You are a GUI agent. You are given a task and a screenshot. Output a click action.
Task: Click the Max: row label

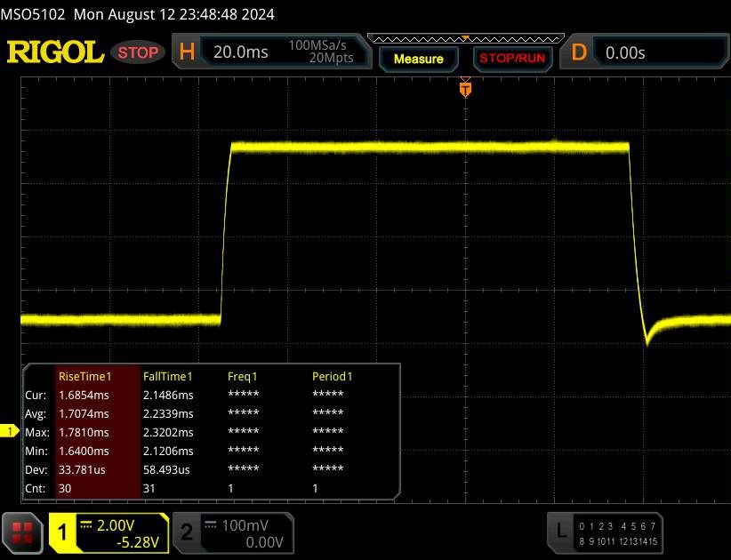tap(37, 432)
